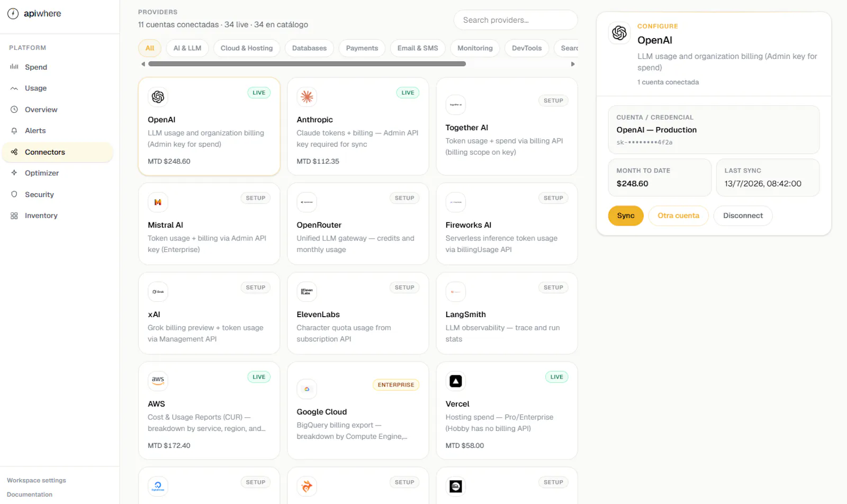The height and width of the screenshot is (504, 847).
Task: Click the '1 cuenta conectada' text
Action: pyautogui.click(x=668, y=82)
